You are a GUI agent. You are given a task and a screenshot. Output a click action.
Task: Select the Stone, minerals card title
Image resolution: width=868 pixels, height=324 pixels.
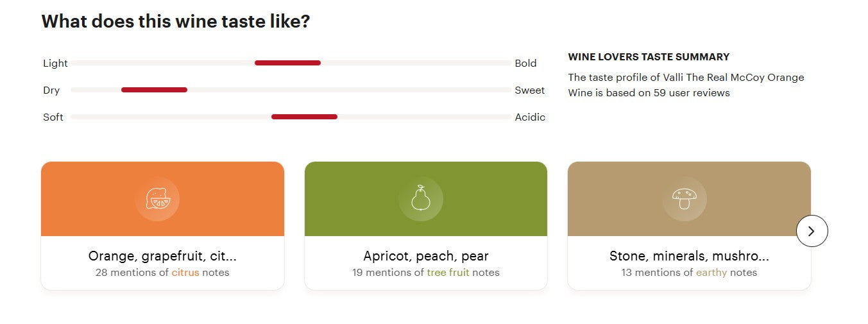(689, 256)
